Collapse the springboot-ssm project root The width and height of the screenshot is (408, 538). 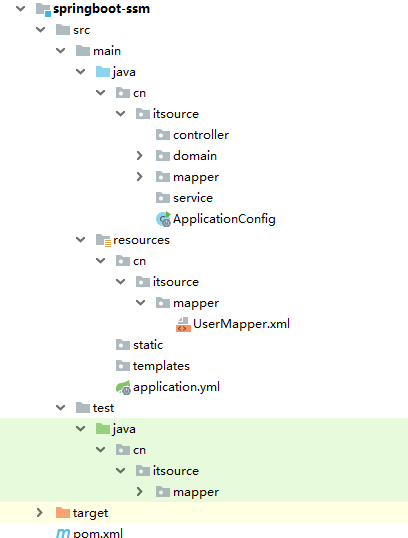21,8
